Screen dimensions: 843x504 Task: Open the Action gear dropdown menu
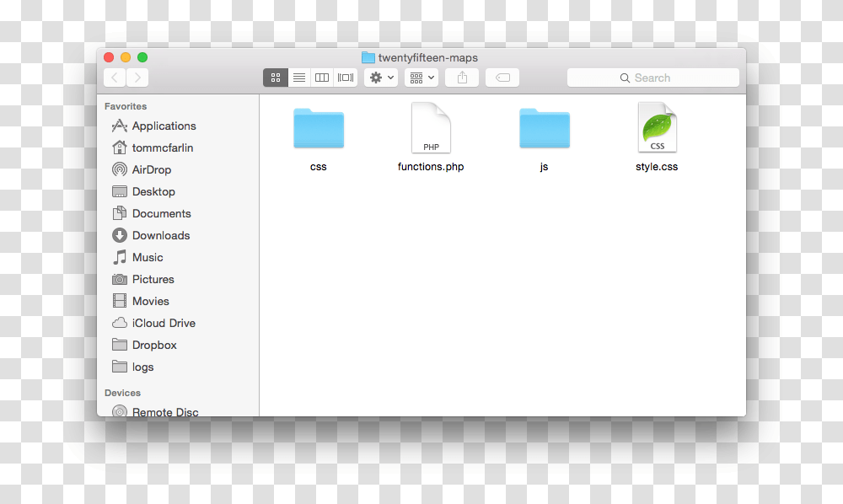click(x=381, y=78)
